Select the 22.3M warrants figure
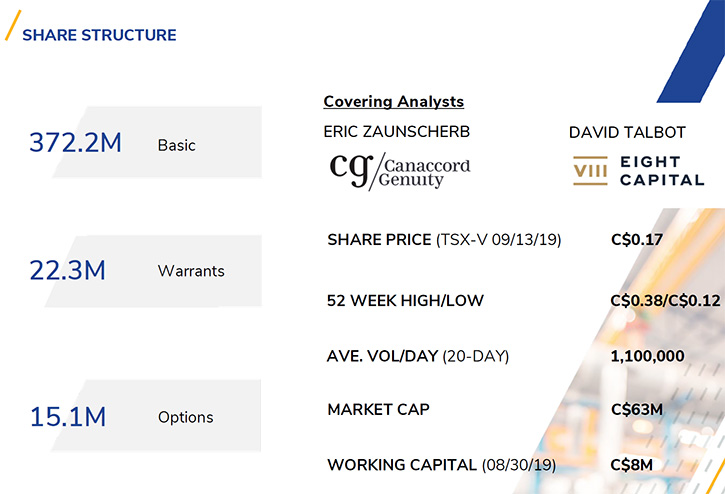This screenshot has width=725, height=494. point(68,270)
